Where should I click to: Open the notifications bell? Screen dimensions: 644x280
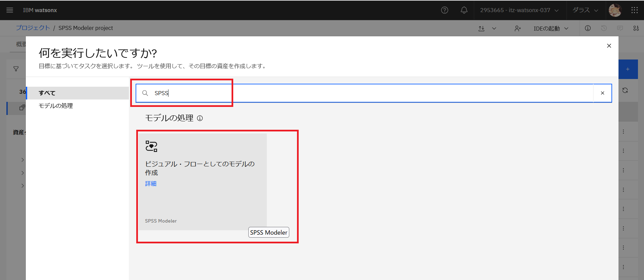[x=464, y=10]
